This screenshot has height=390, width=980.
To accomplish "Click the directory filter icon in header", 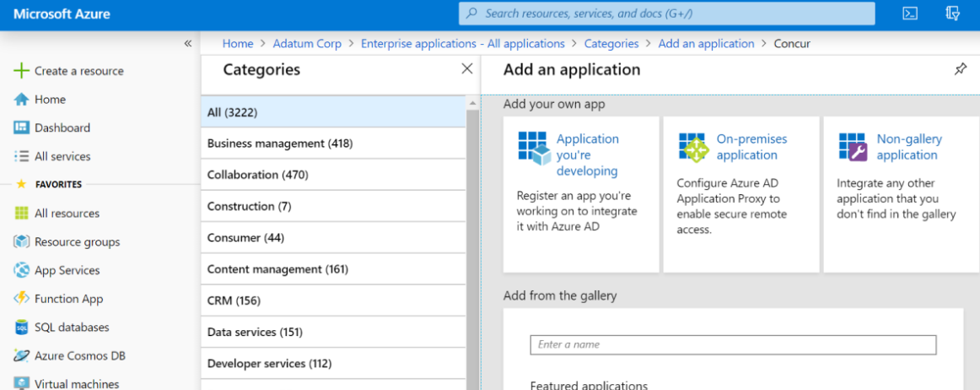I will 953,14.
